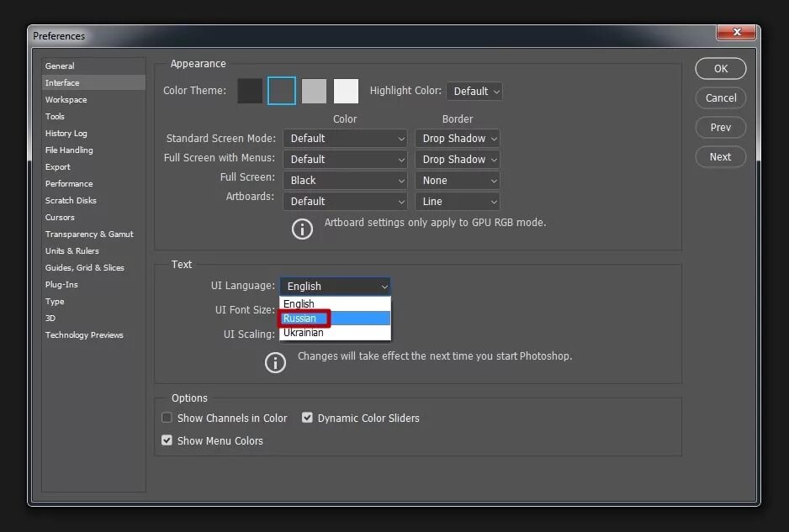Open Guides, Grid & Slices preferences
The image size is (789, 532).
(x=94, y=268)
